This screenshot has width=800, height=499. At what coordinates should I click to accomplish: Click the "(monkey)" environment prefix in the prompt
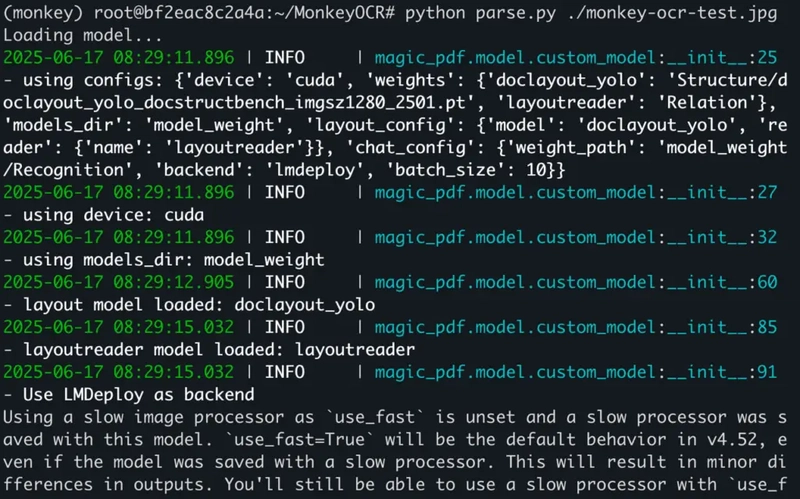[x=43, y=13]
